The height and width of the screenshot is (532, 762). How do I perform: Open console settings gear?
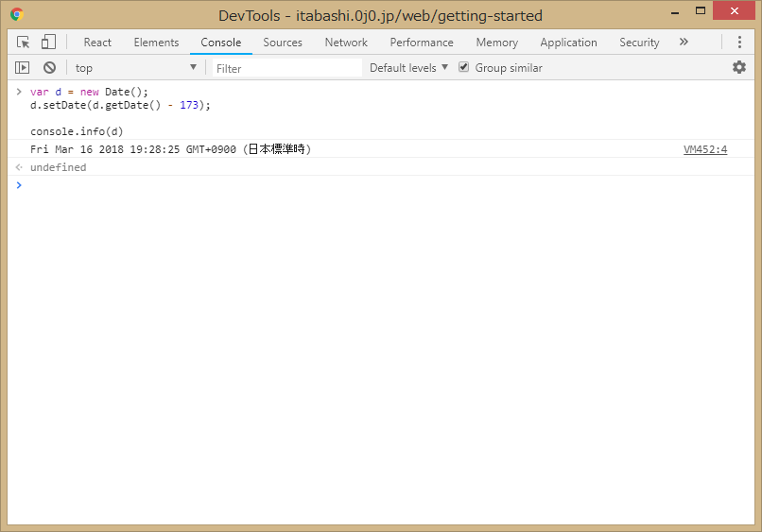click(x=739, y=67)
